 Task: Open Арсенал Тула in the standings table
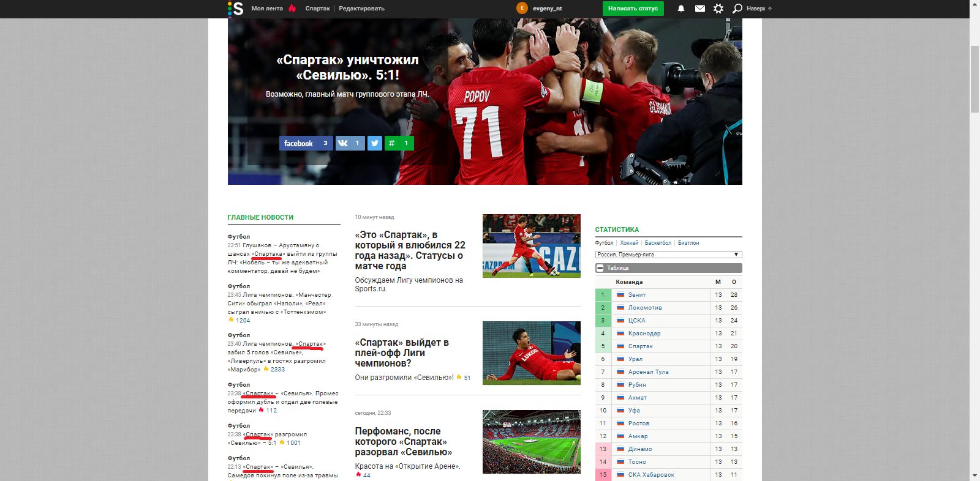coord(648,372)
